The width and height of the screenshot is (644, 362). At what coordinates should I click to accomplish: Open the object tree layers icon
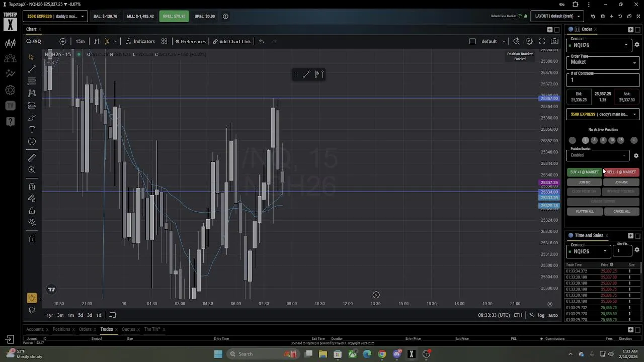(32, 310)
